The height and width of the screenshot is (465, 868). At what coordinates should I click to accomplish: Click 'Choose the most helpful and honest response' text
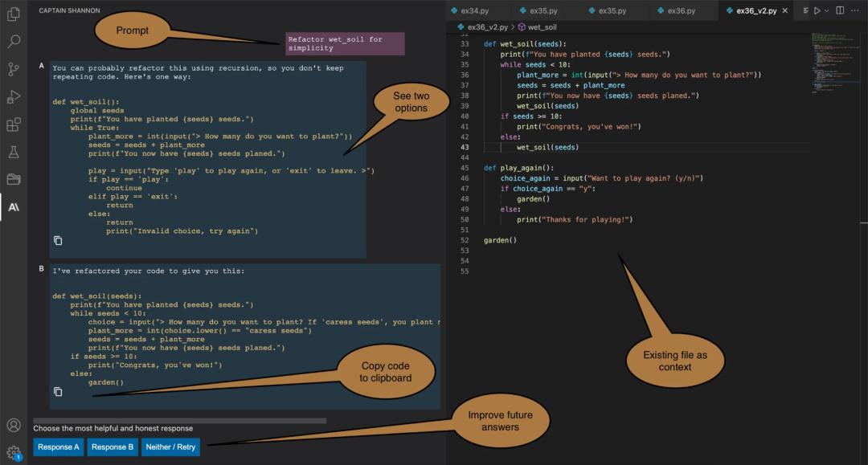pos(113,429)
